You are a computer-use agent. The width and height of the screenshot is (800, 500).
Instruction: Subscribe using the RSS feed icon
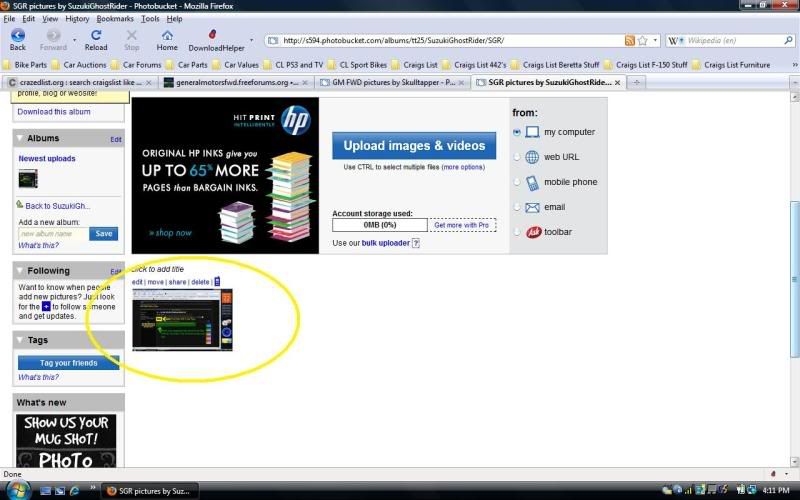click(630, 40)
